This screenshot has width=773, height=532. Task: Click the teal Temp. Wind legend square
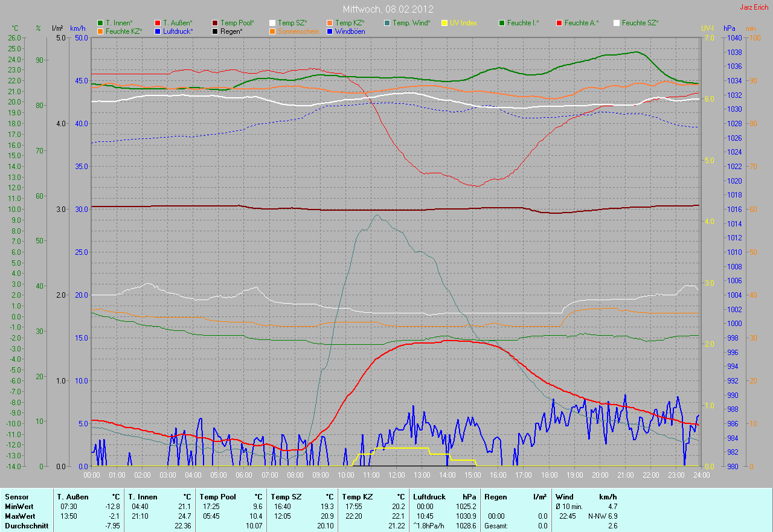click(387, 23)
